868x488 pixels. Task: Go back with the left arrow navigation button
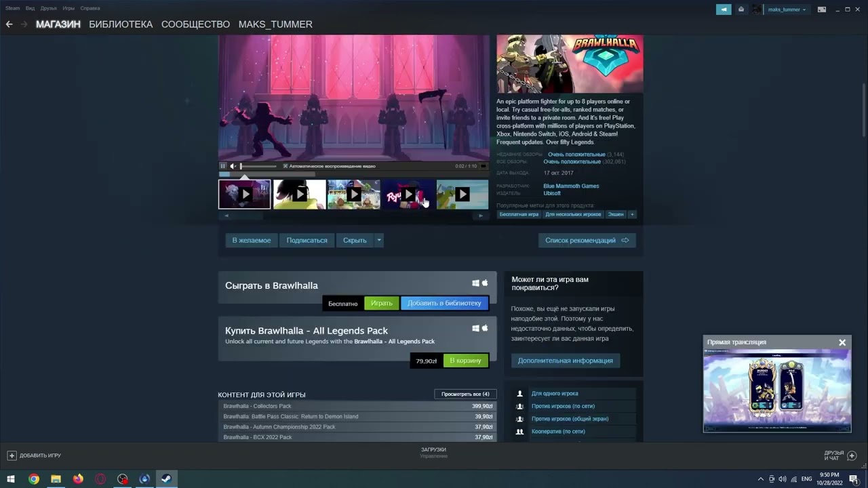pos(9,24)
